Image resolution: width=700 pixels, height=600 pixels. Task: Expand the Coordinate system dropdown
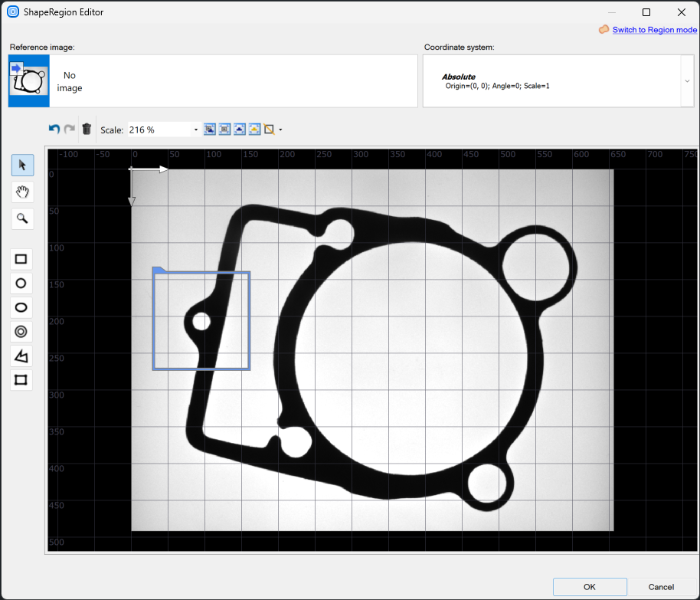[x=687, y=80]
